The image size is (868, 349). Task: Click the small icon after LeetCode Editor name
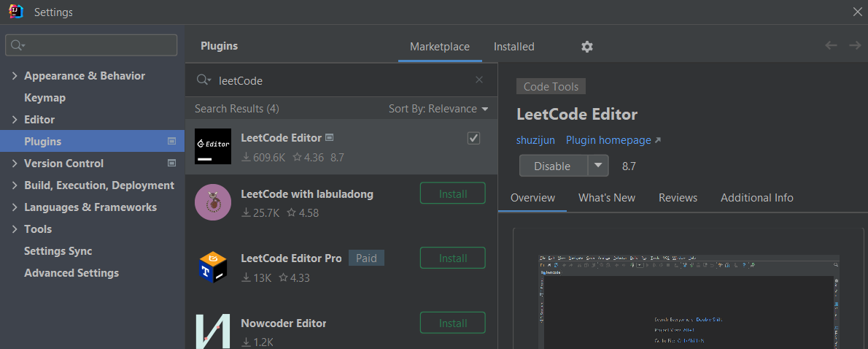(330, 137)
